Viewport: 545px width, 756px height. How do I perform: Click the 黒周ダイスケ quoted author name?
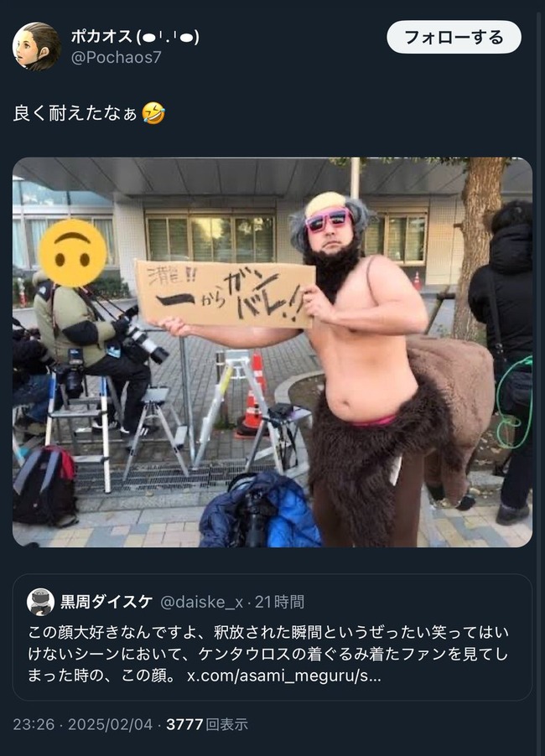tap(106, 602)
